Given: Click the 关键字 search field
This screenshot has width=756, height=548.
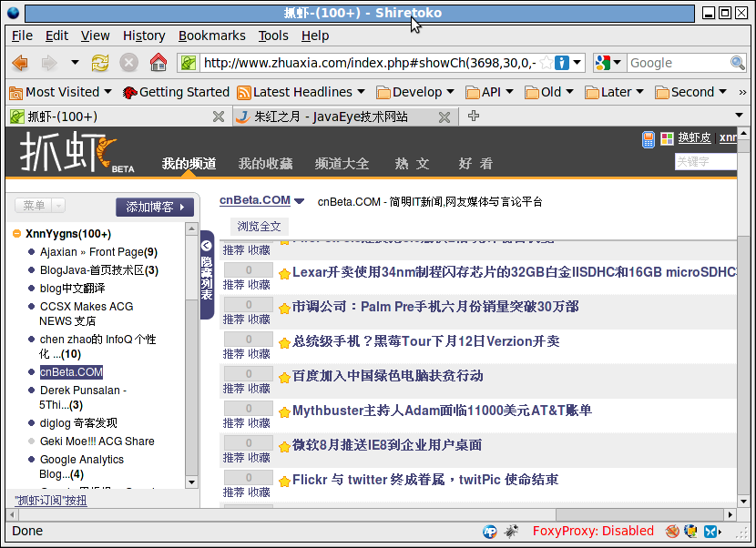Looking at the screenshot, I should click(705, 162).
